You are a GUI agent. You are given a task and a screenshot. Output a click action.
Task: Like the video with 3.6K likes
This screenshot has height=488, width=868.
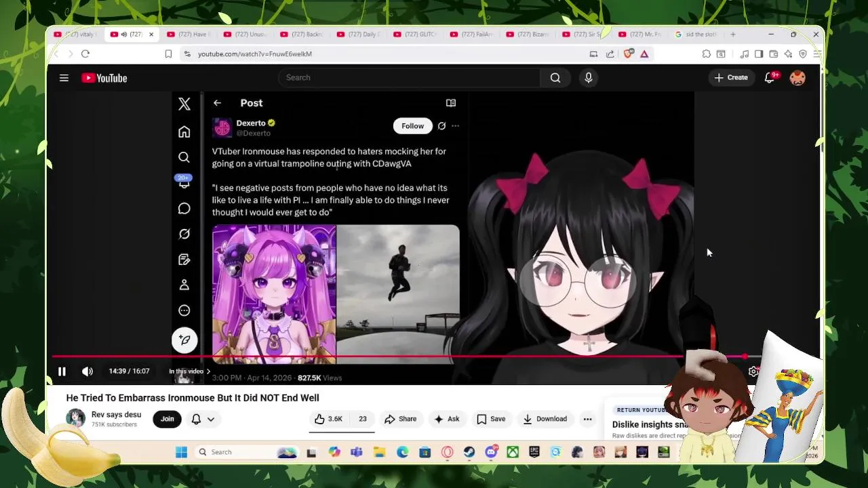328,419
